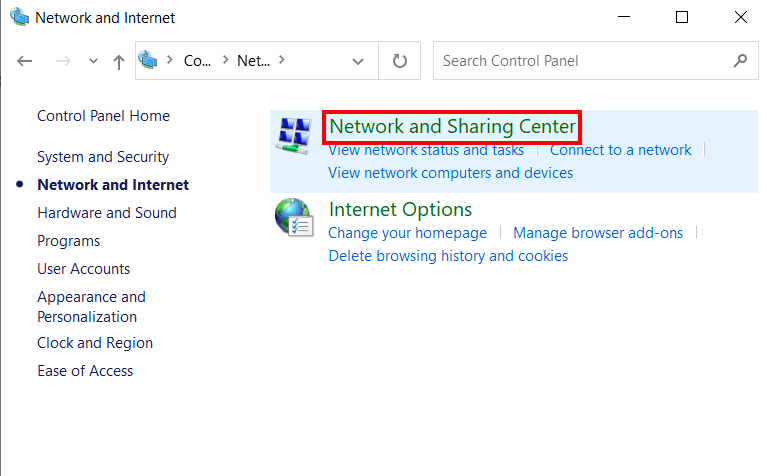Click Connect to a network

click(x=620, y=150)
